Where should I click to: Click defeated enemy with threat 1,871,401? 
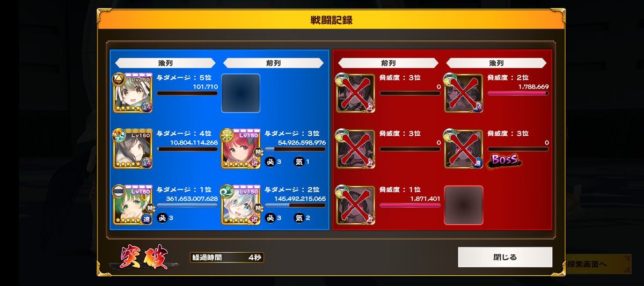(356, 204)
